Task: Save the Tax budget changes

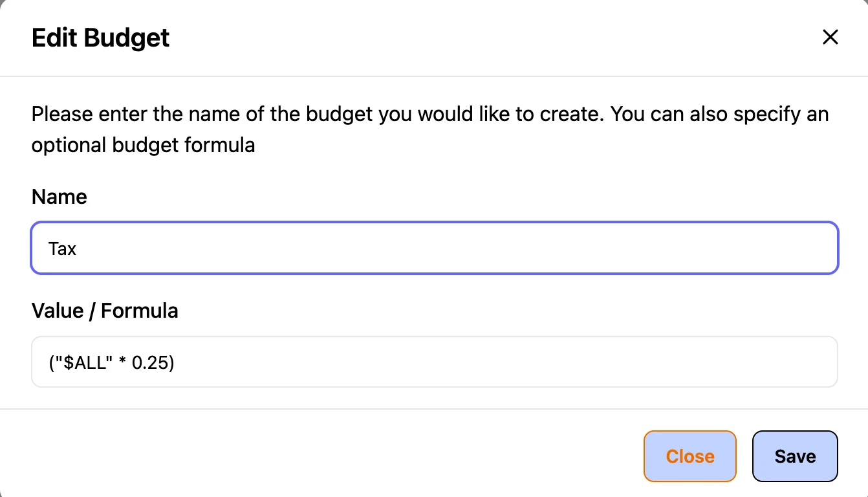Action: pyautogui.click(x=795, y=456)
